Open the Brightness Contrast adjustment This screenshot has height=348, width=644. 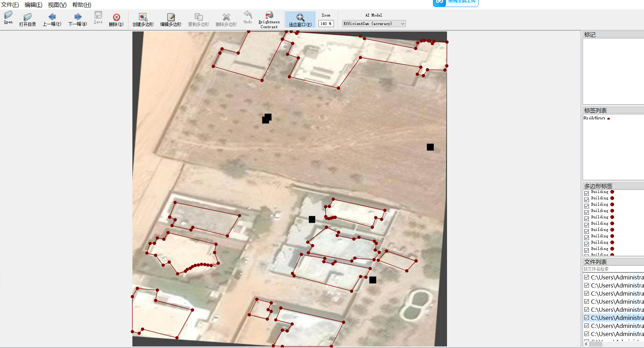pyautogui.click(x=269, y=20)
